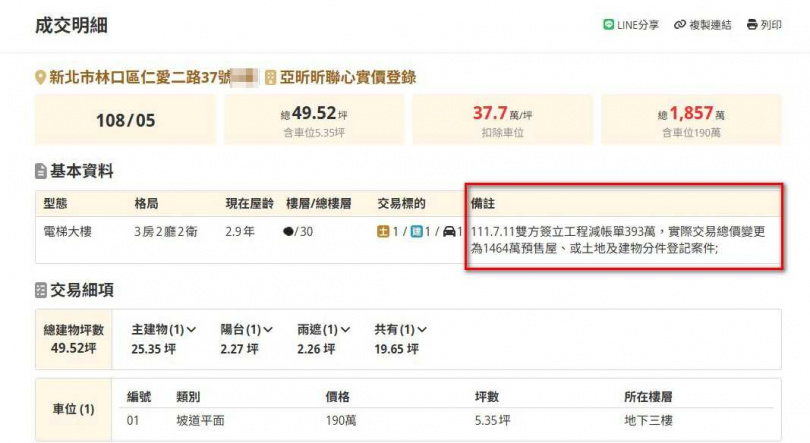The width and height of the screenshot is (810, 443).
Task: Click the 樓層/總樓層 column header
Action: point(319,203)
